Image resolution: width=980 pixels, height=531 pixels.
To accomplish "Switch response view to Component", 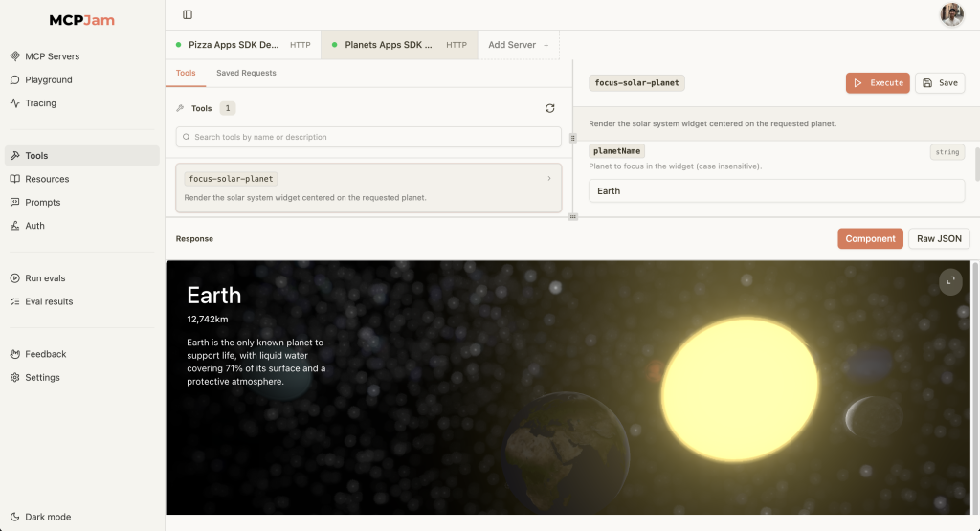I will 870,238.
